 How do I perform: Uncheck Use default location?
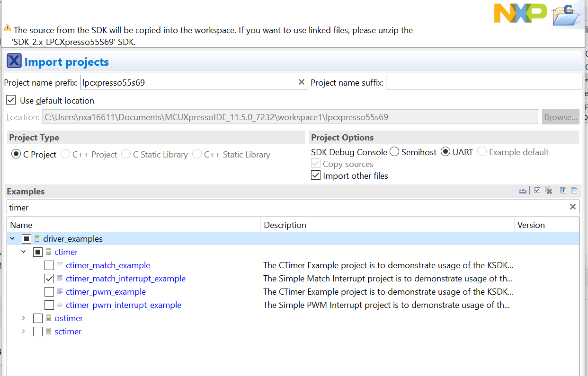click(11, 100)
